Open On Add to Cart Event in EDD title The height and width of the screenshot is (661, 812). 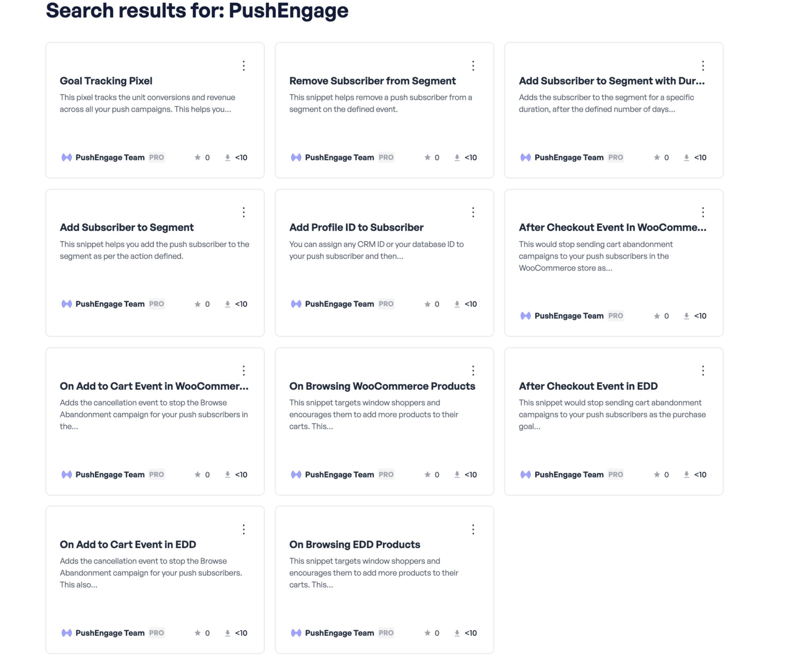pyautogui.click(x=128, y=545)
